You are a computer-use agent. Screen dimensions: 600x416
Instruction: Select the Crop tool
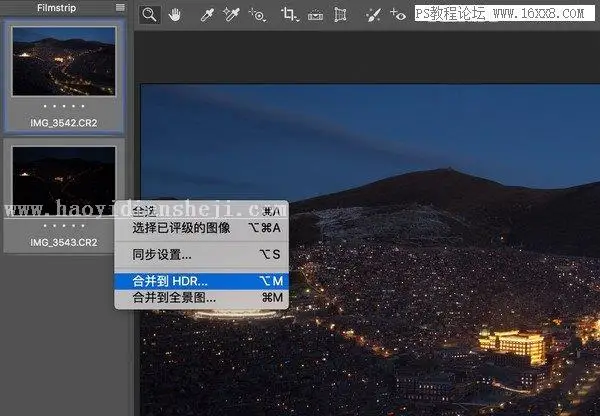(x=290, y=15)
